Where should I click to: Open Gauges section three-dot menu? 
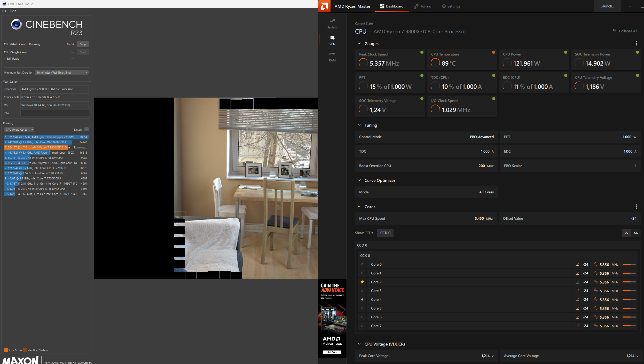coord(636,43)
